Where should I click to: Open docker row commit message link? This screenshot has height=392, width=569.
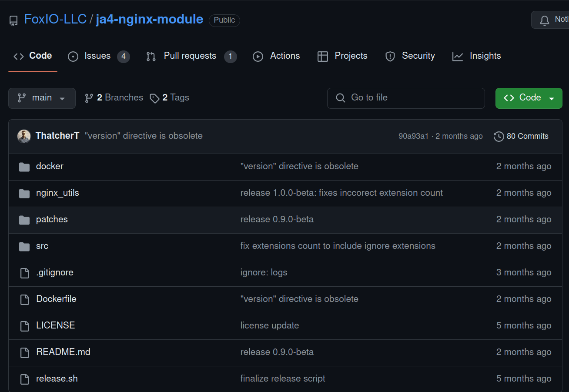click(299, 166)
